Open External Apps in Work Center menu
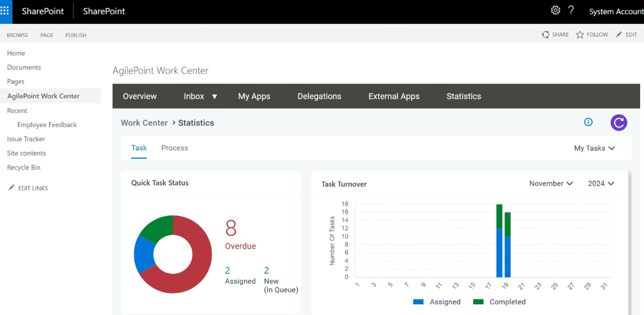Image resolution: width=644 pixels, height=315 pixels. pyautogui.click(x=394, y=96)
